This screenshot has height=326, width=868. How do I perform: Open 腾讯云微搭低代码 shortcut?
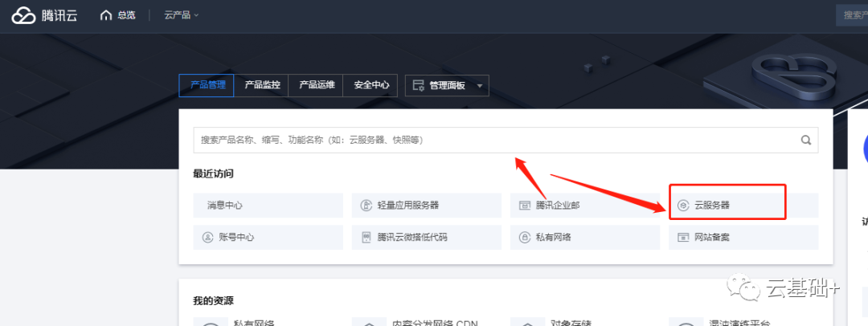(426, 238)
